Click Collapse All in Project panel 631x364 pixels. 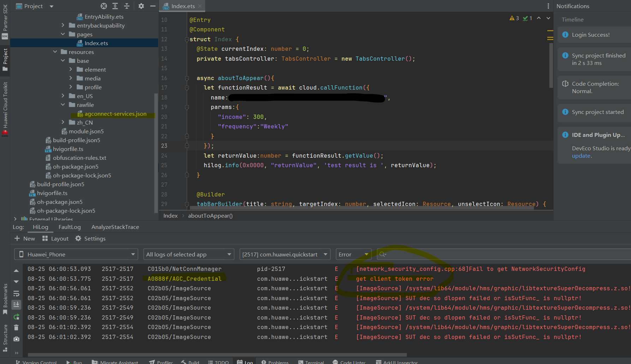point(127,6)
